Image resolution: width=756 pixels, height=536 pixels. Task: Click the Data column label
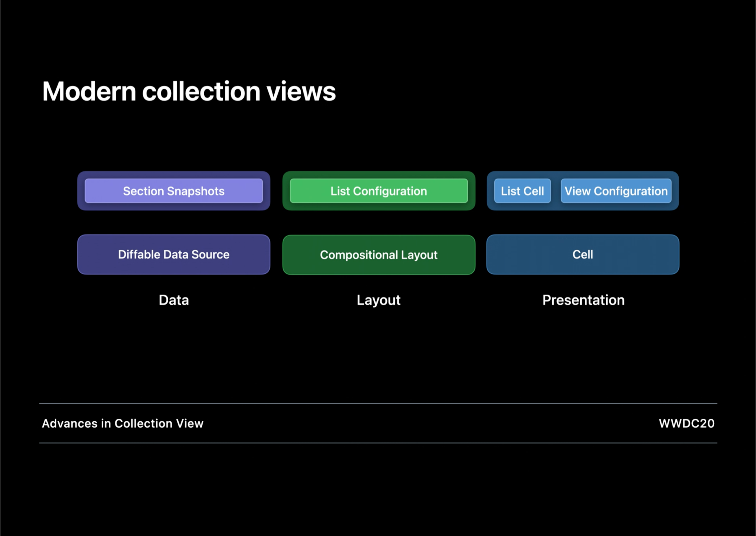point(174,300)
